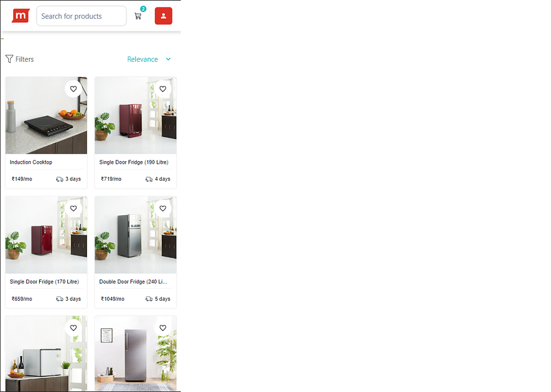This screenshot has height=392, width=551.
Task: Open the shopping cart
Action: point(138,16)
